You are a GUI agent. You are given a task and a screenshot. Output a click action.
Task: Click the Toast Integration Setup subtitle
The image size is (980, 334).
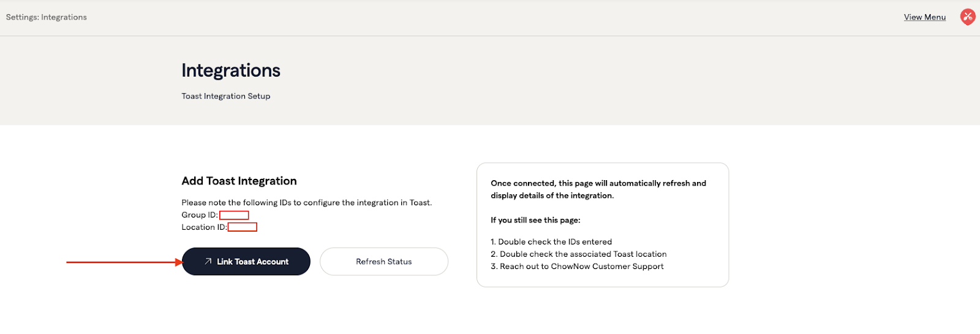[225, 96]
